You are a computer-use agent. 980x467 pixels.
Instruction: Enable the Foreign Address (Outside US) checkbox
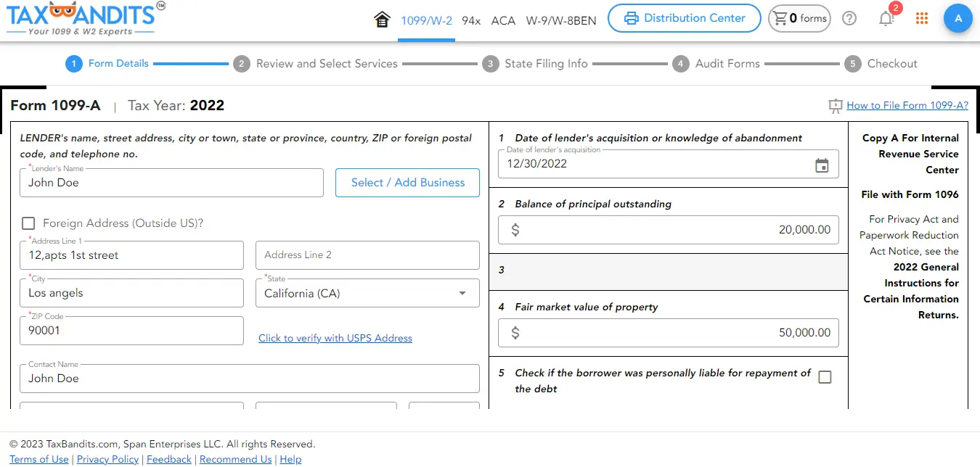(x=28, y=223)
